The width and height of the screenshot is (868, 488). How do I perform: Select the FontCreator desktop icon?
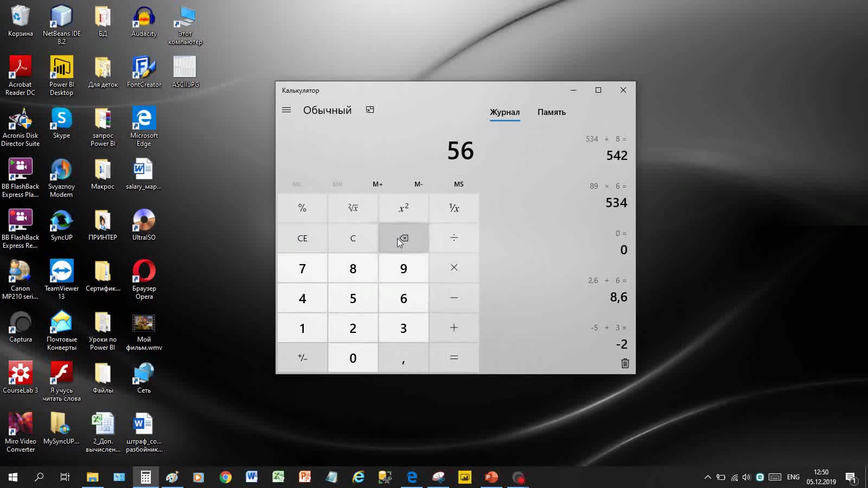[x=144, y=72]
